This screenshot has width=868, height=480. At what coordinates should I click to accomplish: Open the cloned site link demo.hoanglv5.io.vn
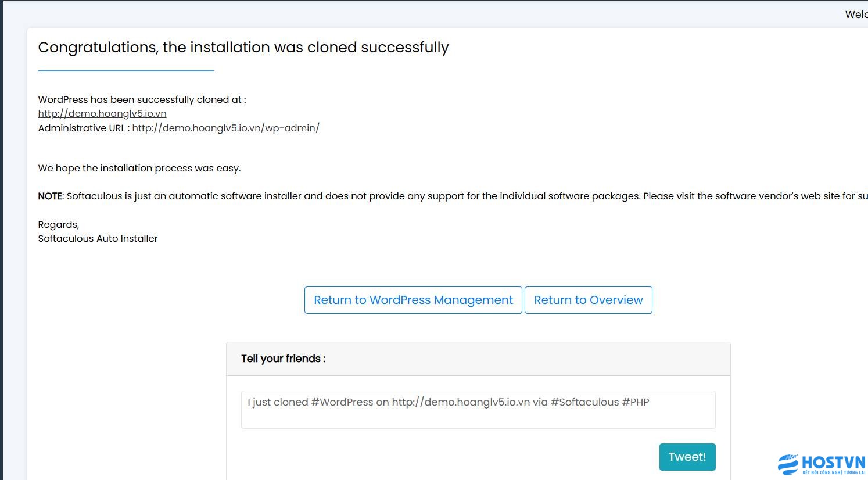[102, 114]
